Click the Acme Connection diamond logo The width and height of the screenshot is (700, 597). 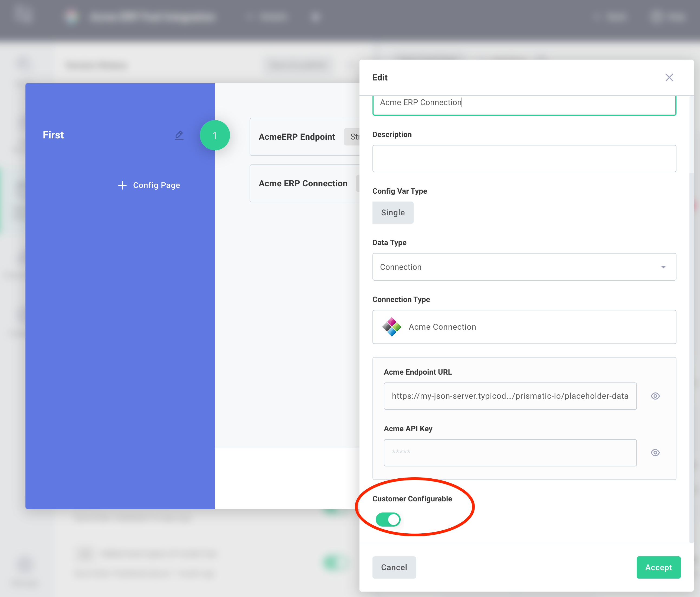coord(392,327)
